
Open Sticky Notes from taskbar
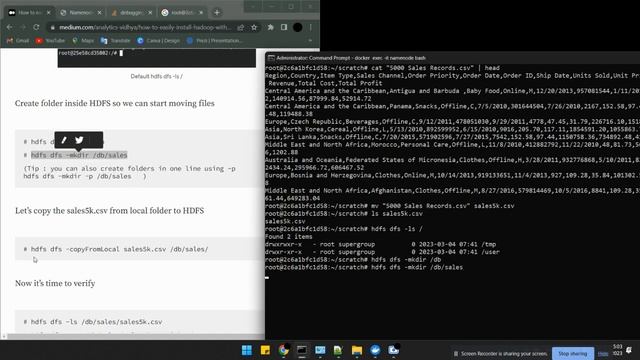(x=265, y=350)
